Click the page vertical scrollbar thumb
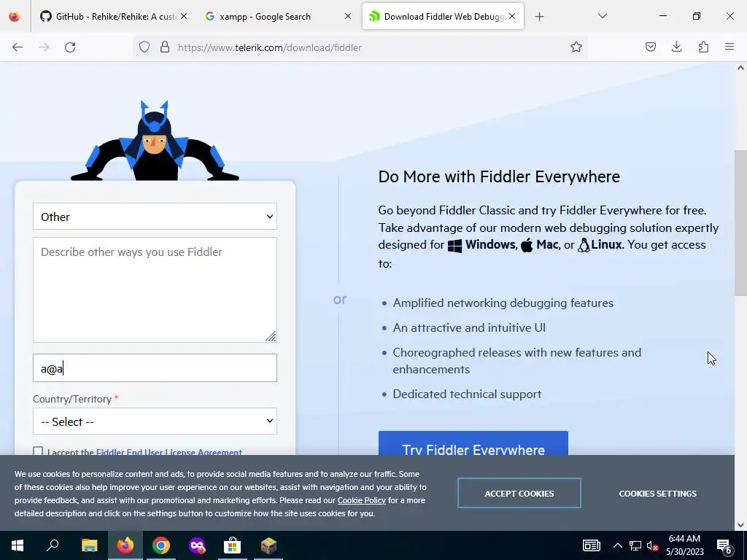747x560 pixels. (x=740, y=224)
